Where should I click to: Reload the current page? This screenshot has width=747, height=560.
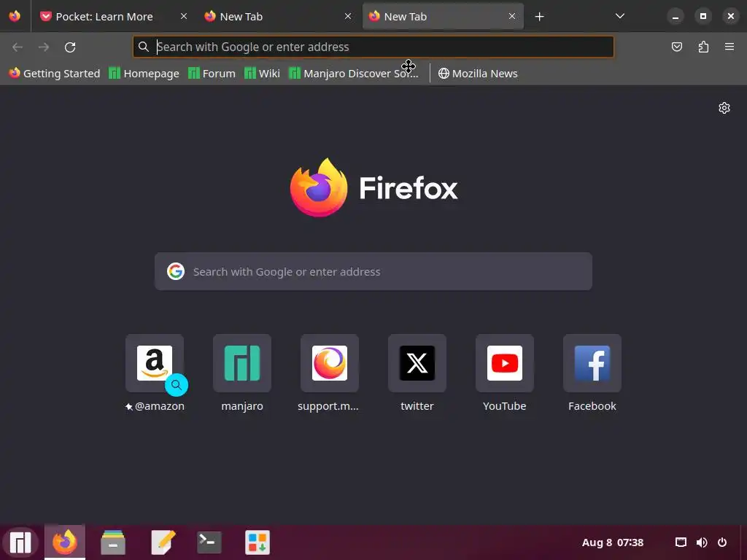70,47
